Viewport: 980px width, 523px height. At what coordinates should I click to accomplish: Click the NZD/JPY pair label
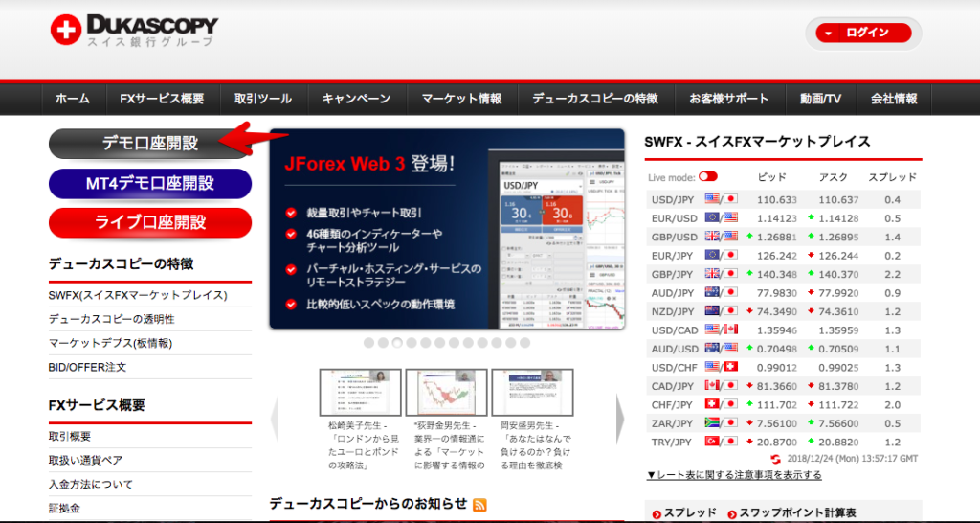coord(673,311)
